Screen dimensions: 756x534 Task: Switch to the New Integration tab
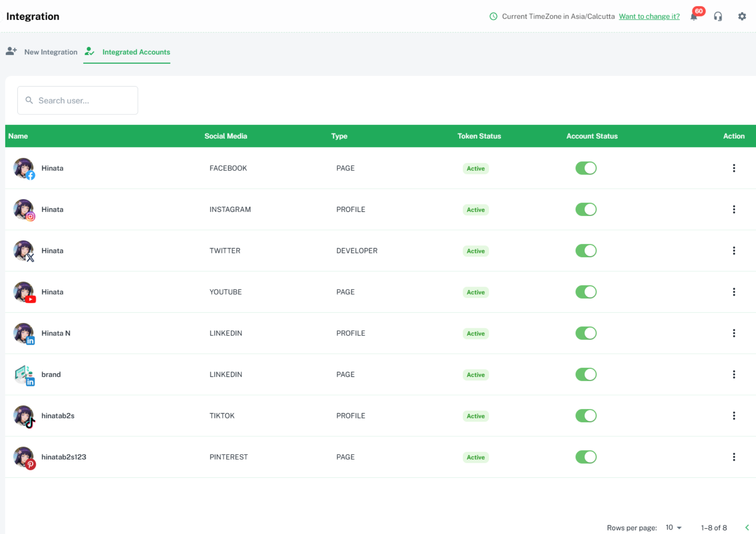(x=51, y=52)
